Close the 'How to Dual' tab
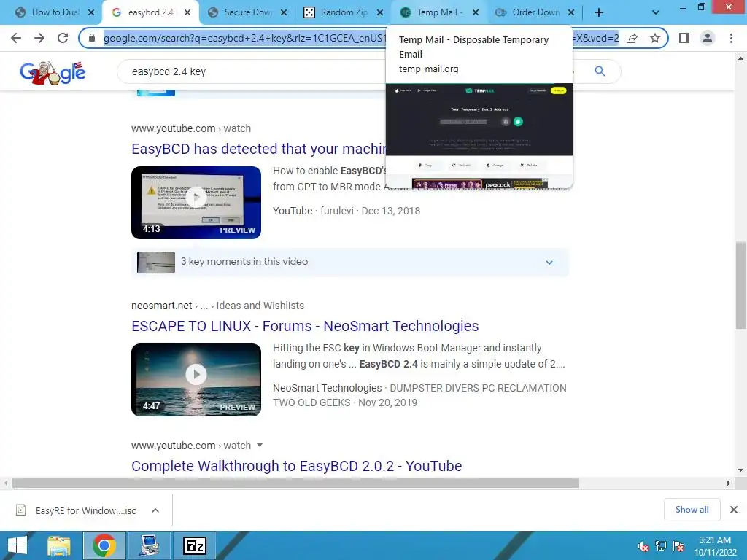This screenshot has height=560, width=747. (91, 12)
